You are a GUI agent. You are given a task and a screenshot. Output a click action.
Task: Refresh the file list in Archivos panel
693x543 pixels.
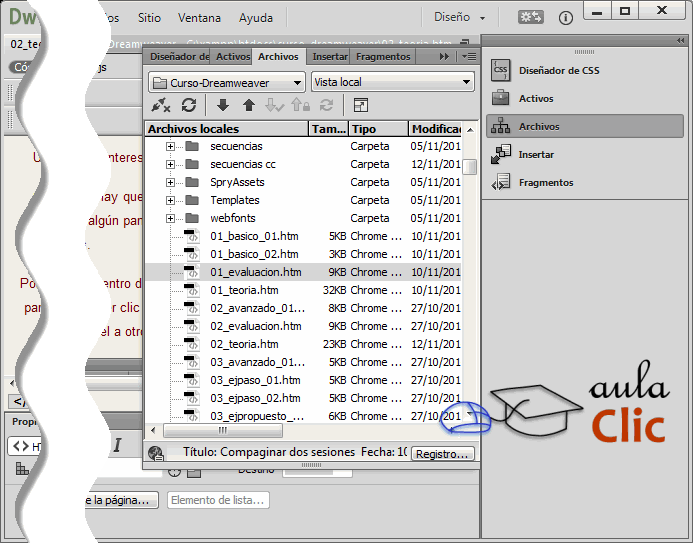coord(188,105)
